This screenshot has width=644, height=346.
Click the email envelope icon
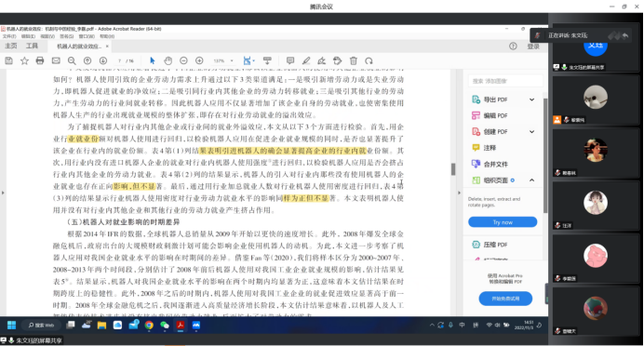(56, 60)
